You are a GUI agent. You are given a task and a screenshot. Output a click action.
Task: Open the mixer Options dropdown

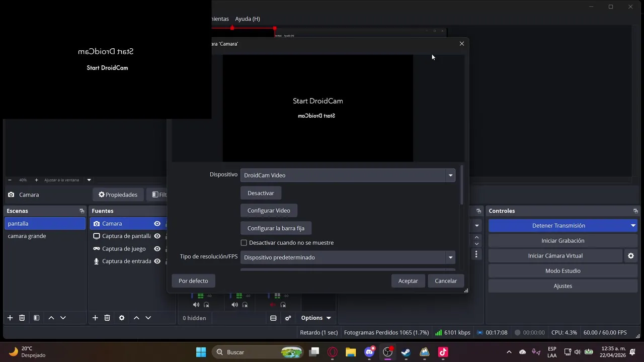(316, 318)
